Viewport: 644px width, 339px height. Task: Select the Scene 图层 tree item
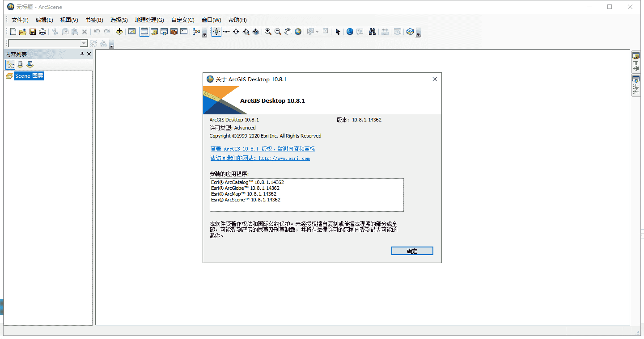[x=29, y=76]
